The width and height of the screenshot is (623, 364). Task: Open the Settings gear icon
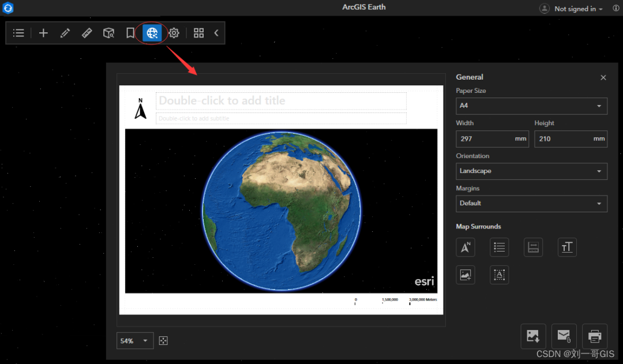click(x=174, y=33)
